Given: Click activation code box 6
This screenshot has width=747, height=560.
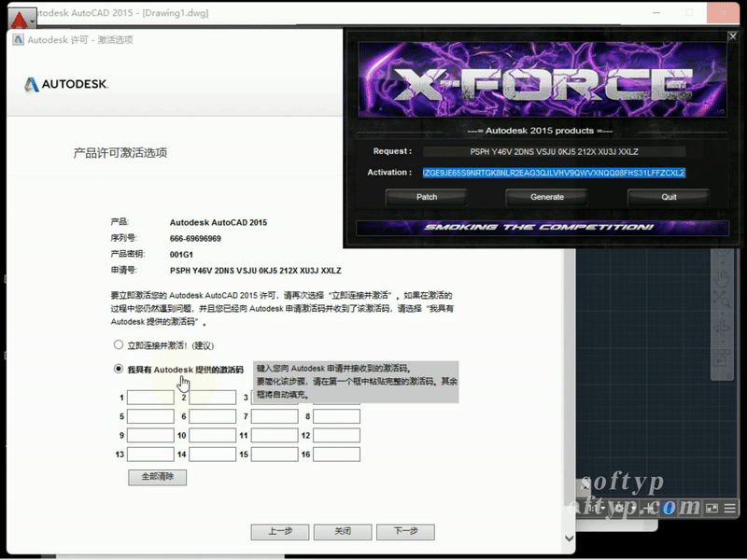Looking at the screenshot, I should click(213, 416).
